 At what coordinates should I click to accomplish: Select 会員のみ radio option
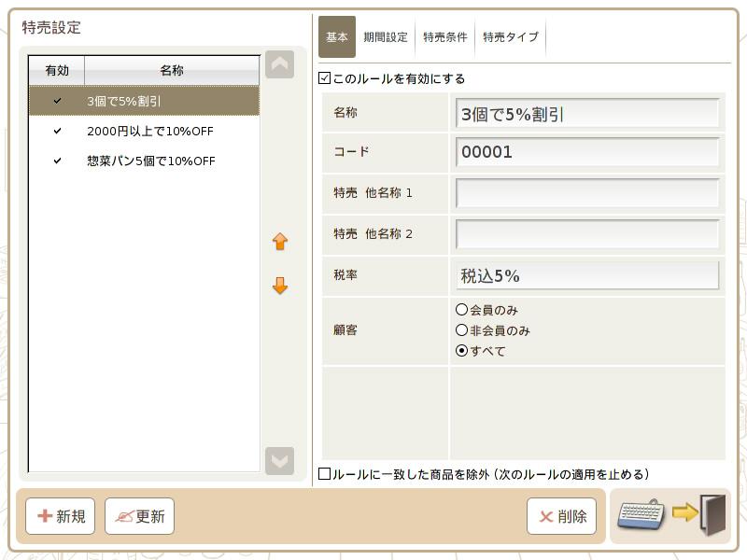pyautogui.click(x=461, y=310)
